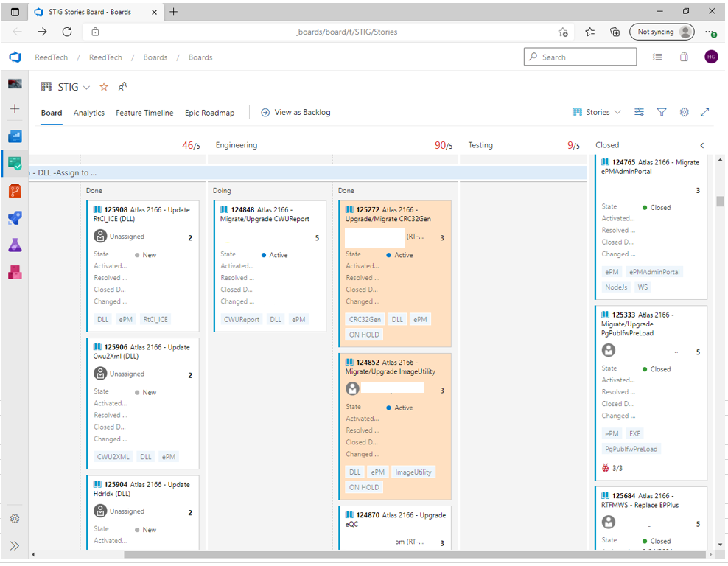The height and width of the screenshot is (566, 728).
Task: Open the Boards hub in the sidebar
Action: [15, 164]
